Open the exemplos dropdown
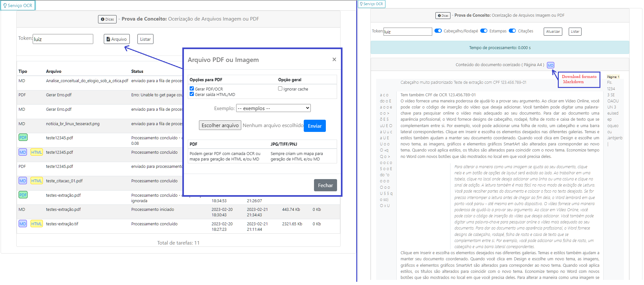Screen dimensions: 644x285 click(273, 108)
